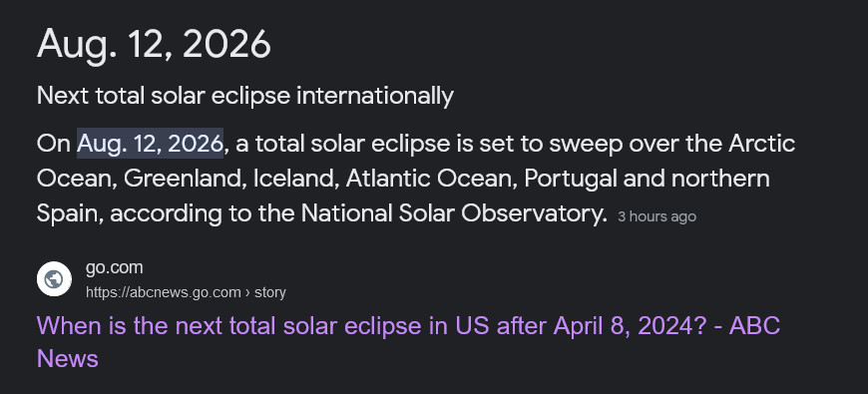Select the abcnews.go.com URL text

(164, 292)
